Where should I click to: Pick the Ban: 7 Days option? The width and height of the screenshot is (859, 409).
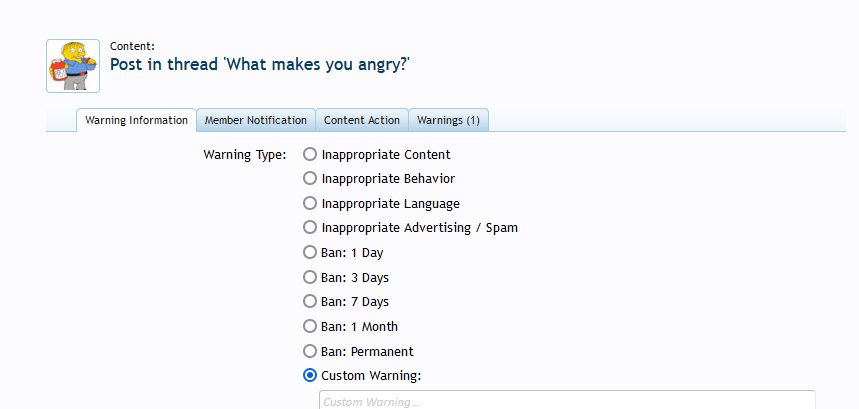tap(310, 301)
